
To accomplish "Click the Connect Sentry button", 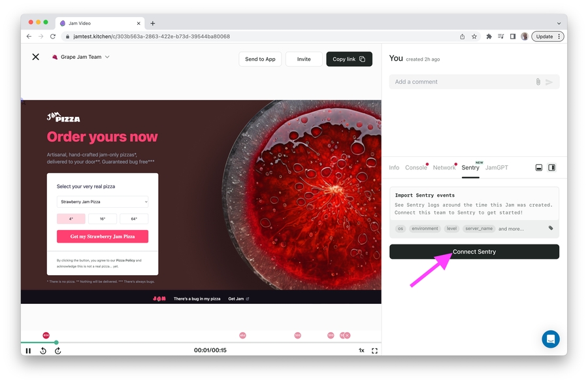I will point(474,252).
